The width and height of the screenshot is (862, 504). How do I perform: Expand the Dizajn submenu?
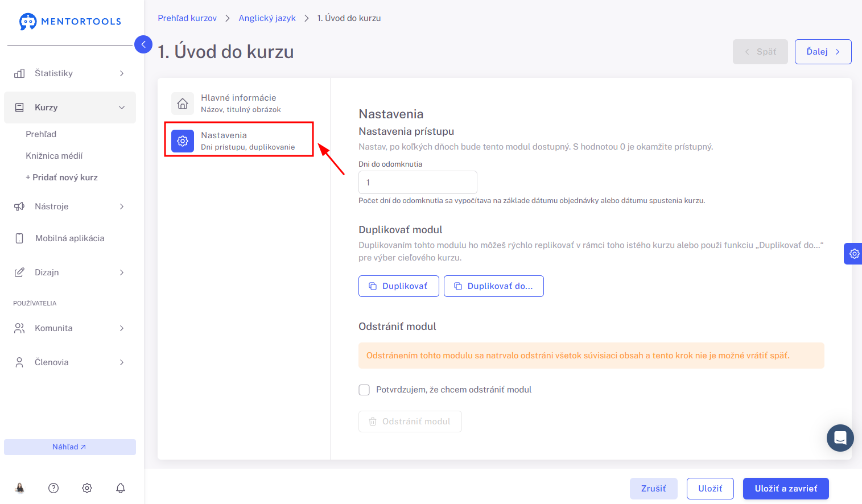pyautogui.click(x=70, y=272)
